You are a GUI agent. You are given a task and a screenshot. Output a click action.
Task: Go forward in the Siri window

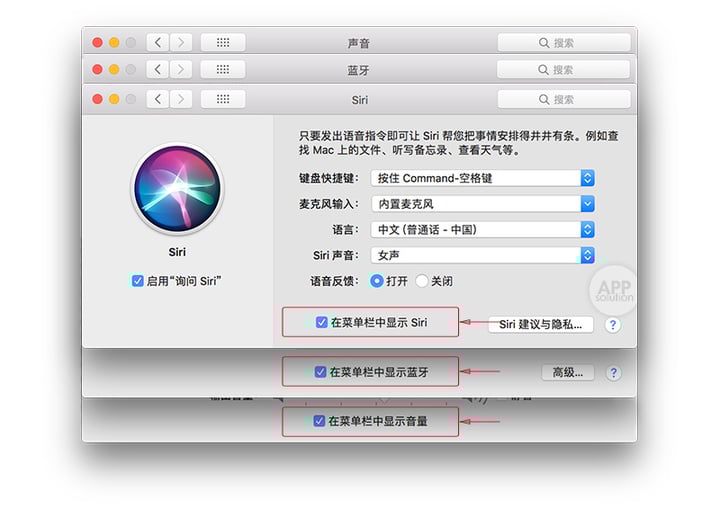click(x=181, y=99)
